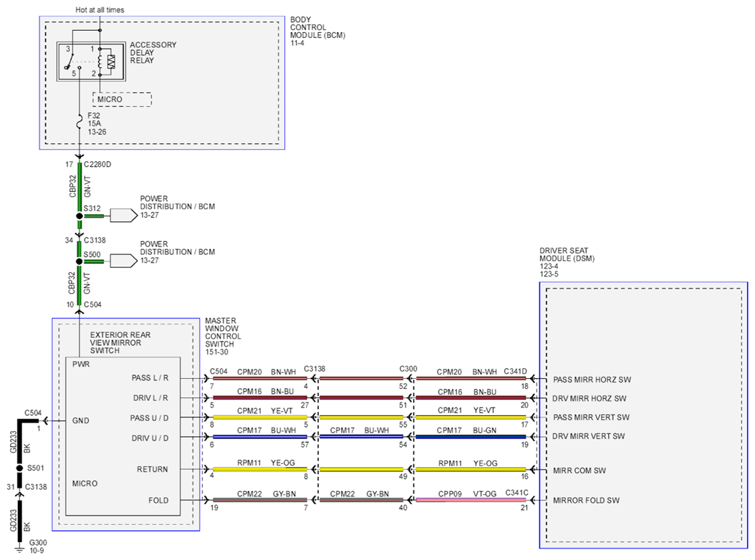The height and width of the screenshot is (560, 755).
Task: Select the F32 15A fuse symbol
Action: [80, 123]
